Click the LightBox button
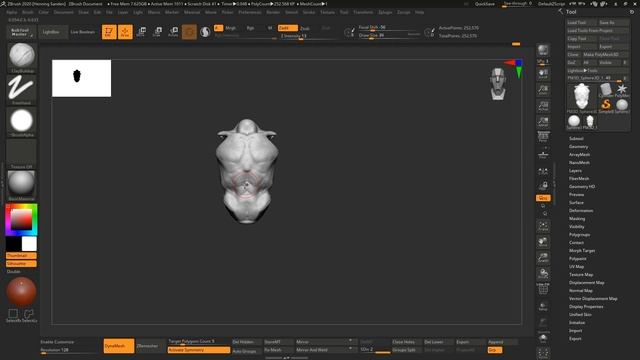The width and height of the screenshot is (640, 360). [53, 32]
